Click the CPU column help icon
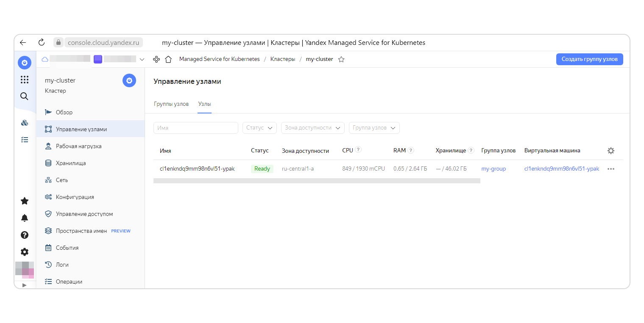The width and height of the screenshot is (644, 323). tap(358, 150)
